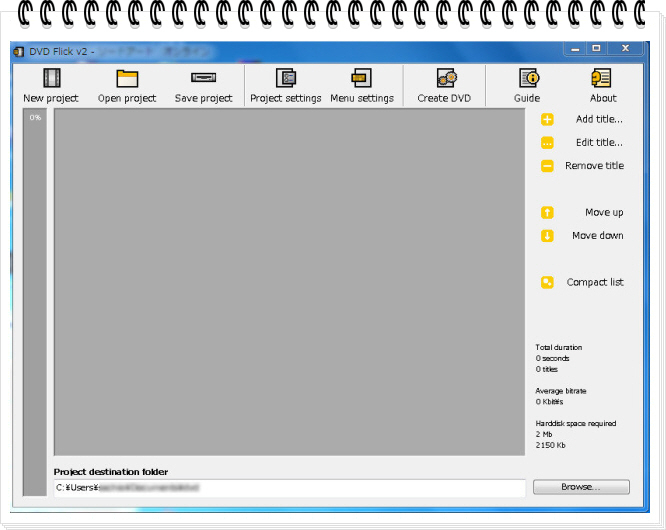Screen dimensions: 666x530
Task: Click the Browse... button
Action: 581,487
